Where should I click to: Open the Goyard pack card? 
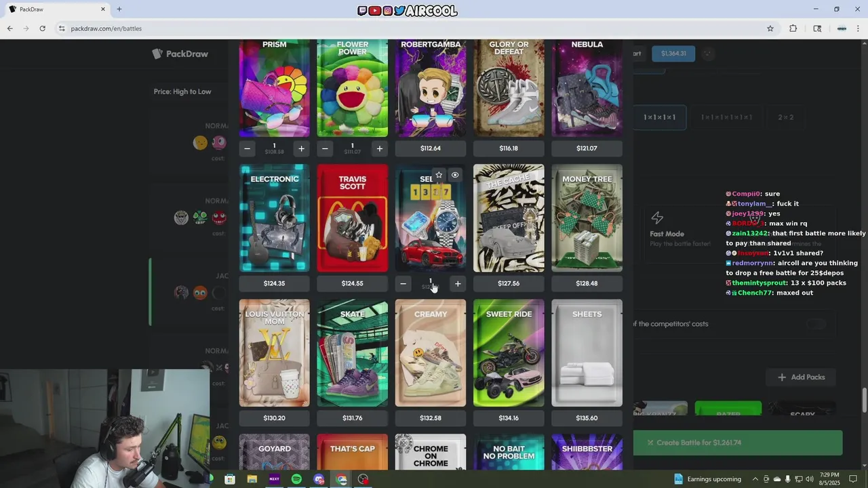(274, 452)
